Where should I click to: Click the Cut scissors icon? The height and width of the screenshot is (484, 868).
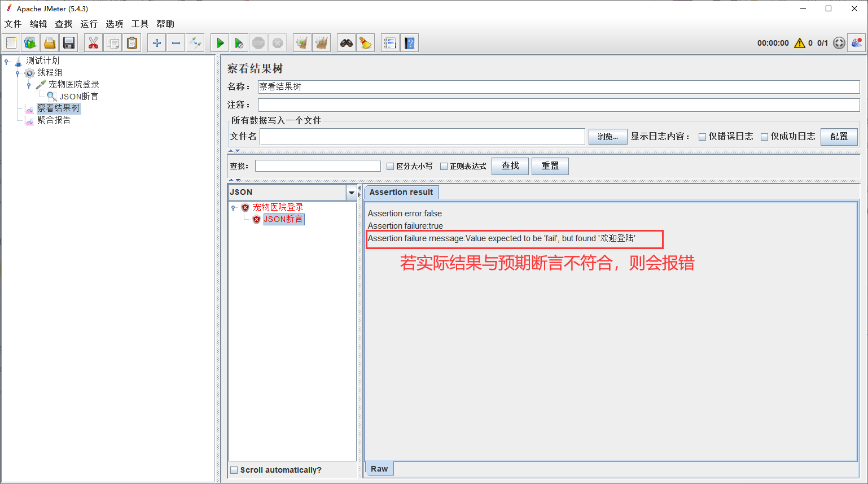pos(93,43)
